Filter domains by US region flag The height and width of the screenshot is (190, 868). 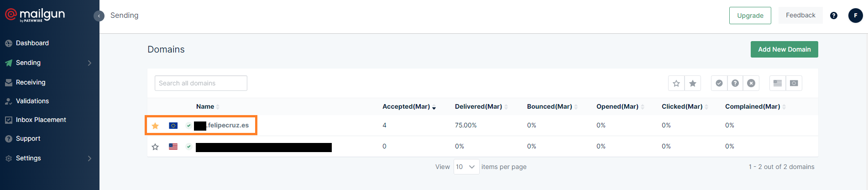coord(777,83)
